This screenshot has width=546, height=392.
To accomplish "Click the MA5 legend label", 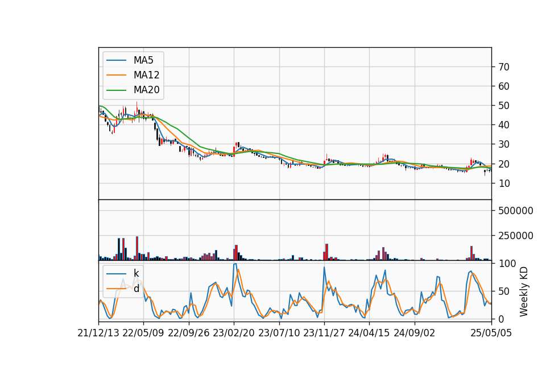I will [x=143, y=60].
